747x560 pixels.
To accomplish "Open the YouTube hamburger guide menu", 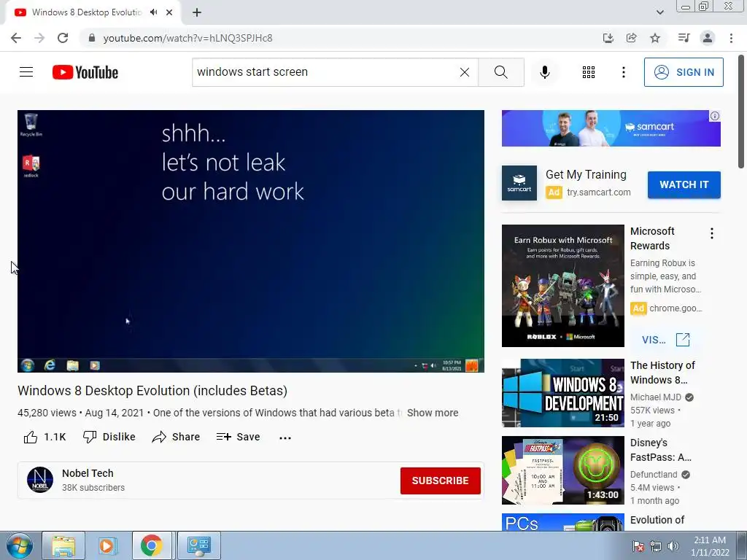I will [26, 72].
